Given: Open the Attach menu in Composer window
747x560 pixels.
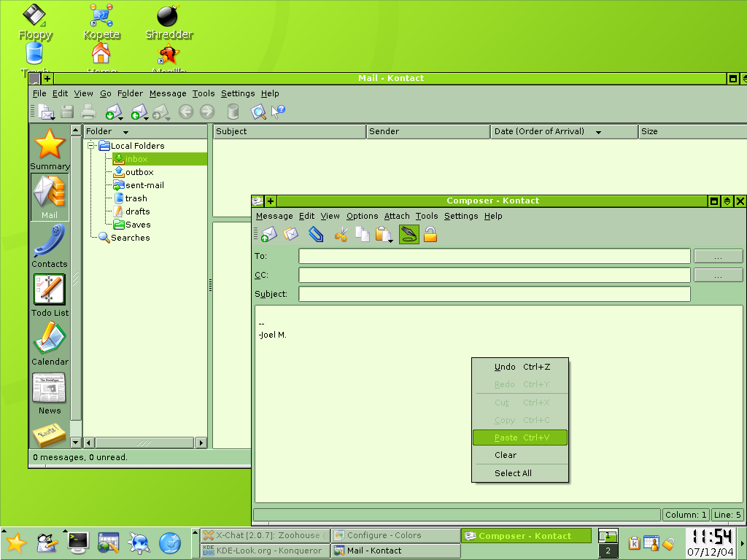Looking at the screenshot, I should click(x=397, y=216).
